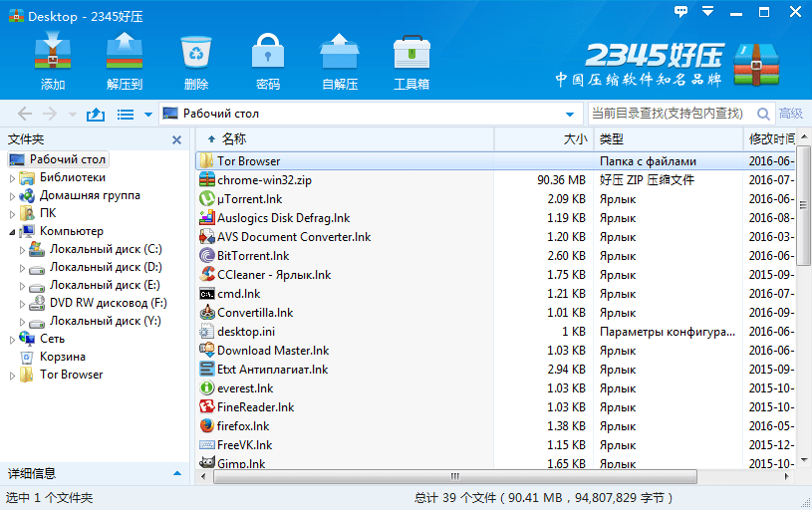Select Локальный диск (D:) in tree
The image size is (812, 510).
(x=106, y=267)
